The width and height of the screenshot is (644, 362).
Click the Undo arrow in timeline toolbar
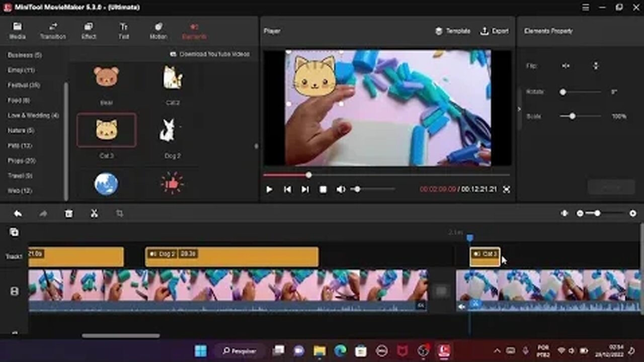pos(18,214)
